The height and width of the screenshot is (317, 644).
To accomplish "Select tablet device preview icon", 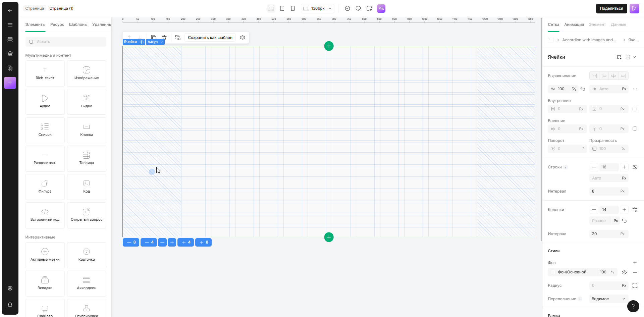I will (282, 8).
